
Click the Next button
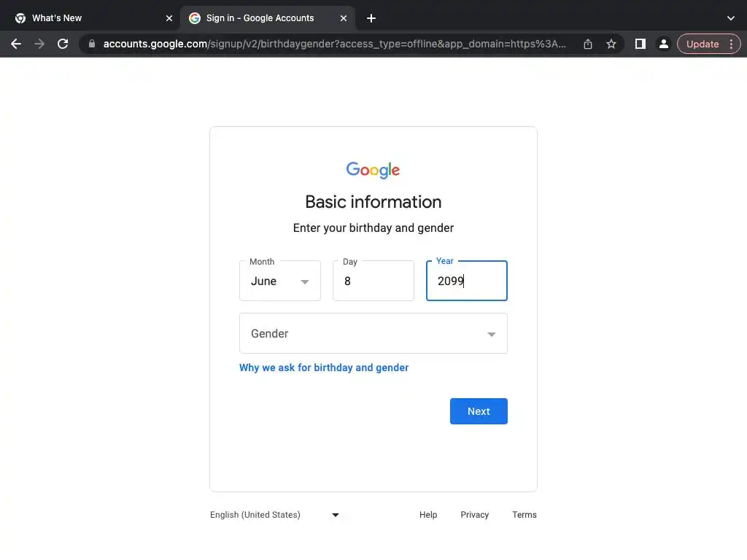pos(479,411)
